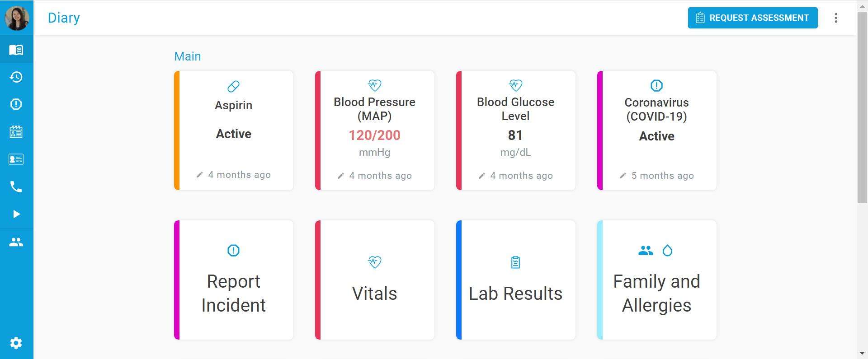
Task: Click the clipboard icon on Lab Results card
Action: pyautogui.click(x=515, y=262)
